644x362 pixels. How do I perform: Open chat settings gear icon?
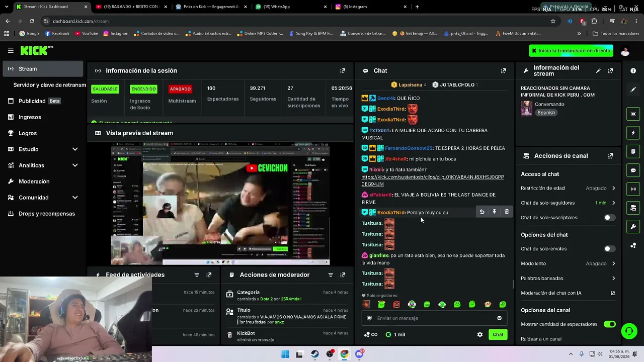480,335
